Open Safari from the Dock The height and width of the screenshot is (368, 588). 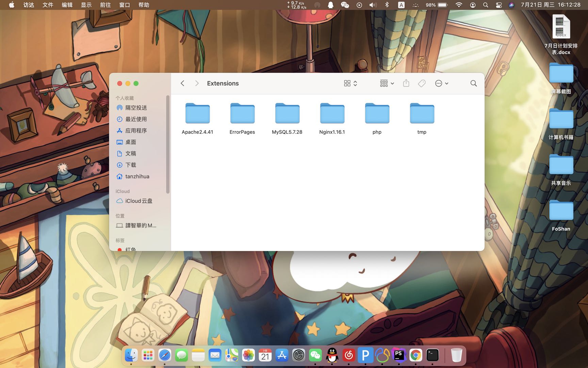pos(165,356)
